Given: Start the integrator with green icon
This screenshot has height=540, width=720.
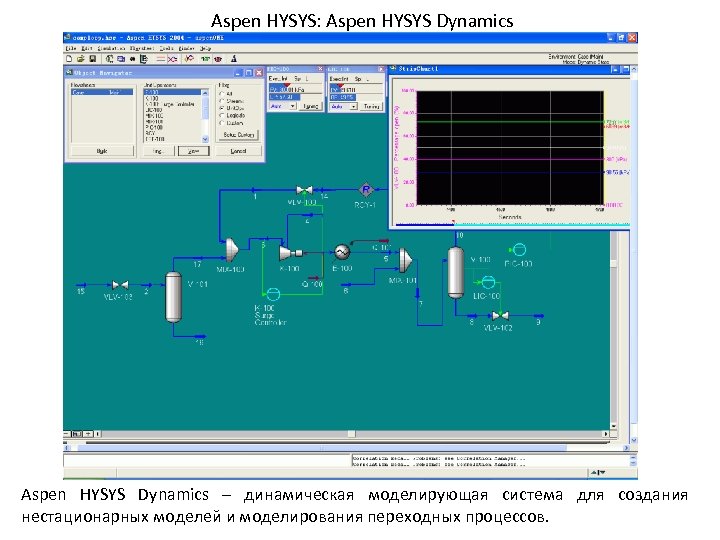Looking at the screenshot, I should pyautogui.click(x=205, y=59).
